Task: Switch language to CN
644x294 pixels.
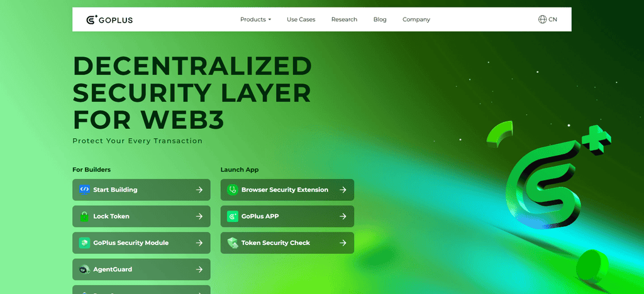Action: click(553, 19)
